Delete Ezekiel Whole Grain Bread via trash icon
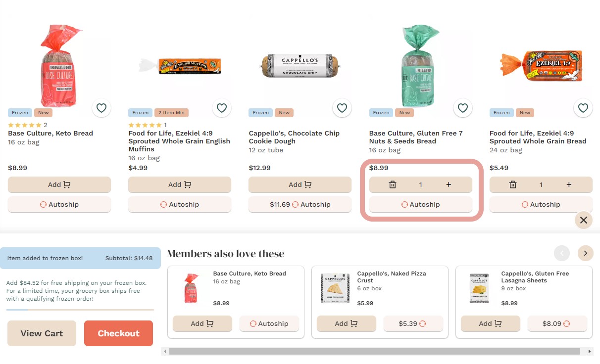This screenshot has height=364, width=600. point(513,184)
